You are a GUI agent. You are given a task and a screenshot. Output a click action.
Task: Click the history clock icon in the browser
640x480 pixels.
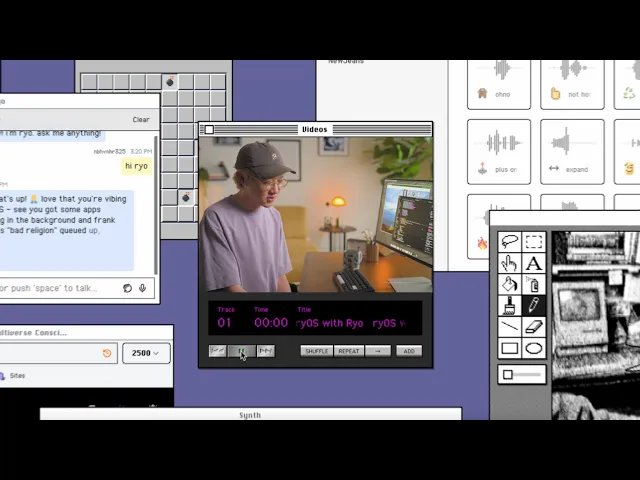click(x=107, y=353)
